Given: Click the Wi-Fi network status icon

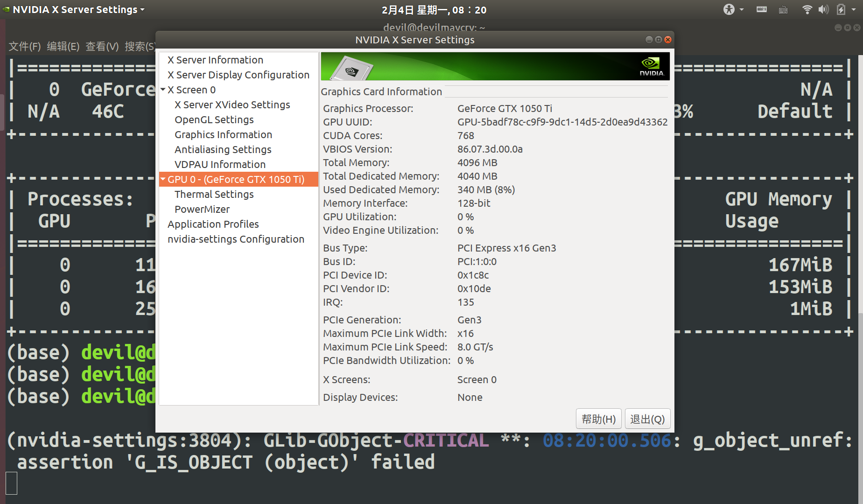Looking at the screenshot, I should click(x=807, y=9).
